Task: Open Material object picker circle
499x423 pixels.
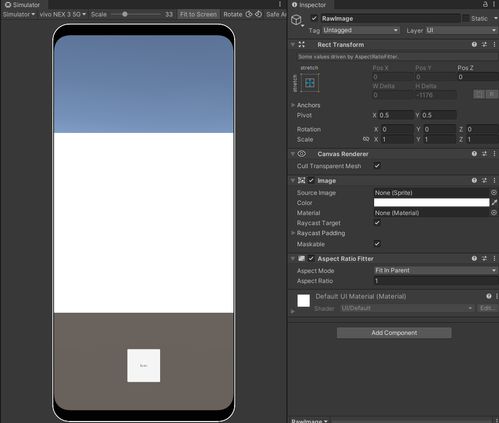Action: click(494, 212)
